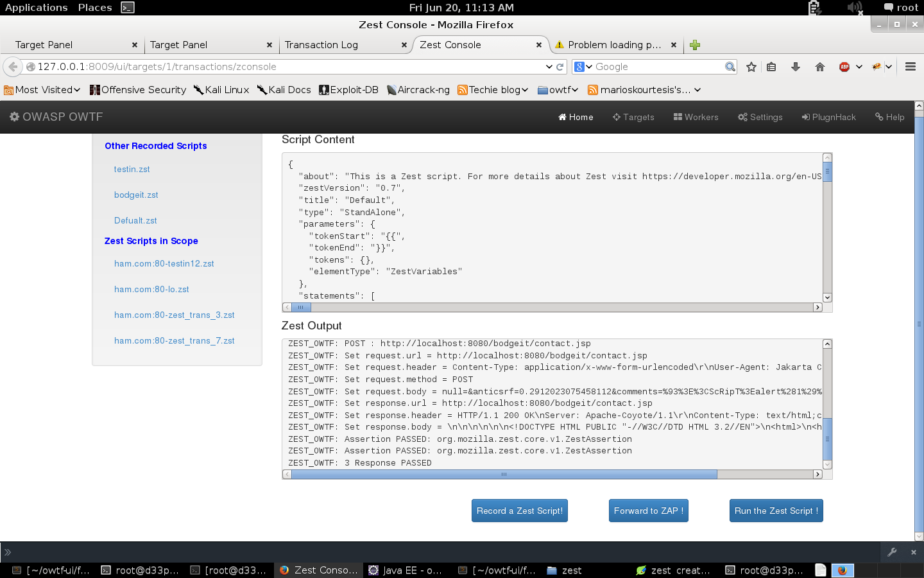Open Targets in OWTF navbar

(x=633, y=117)
